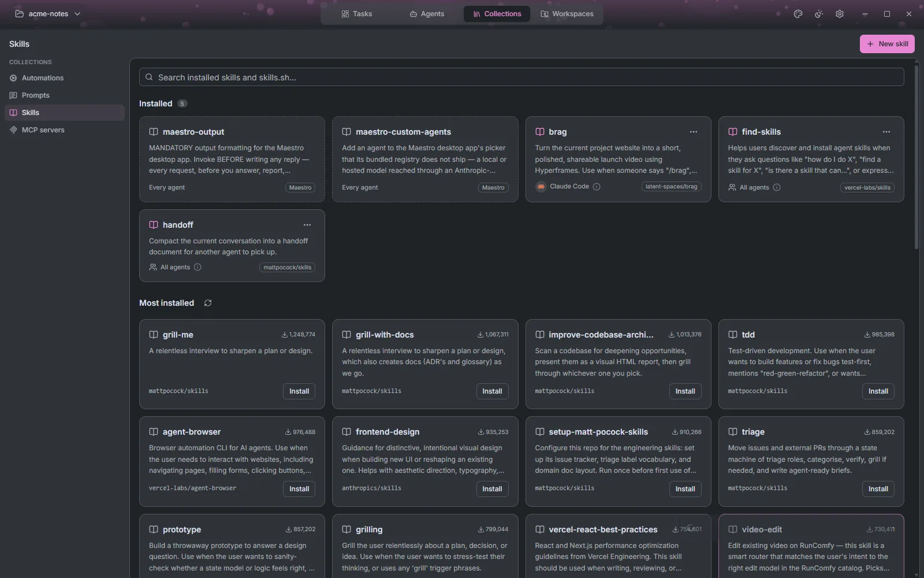Click the vertical scrollbar of skills list
The image size is (924, 578).
point(916,157)
